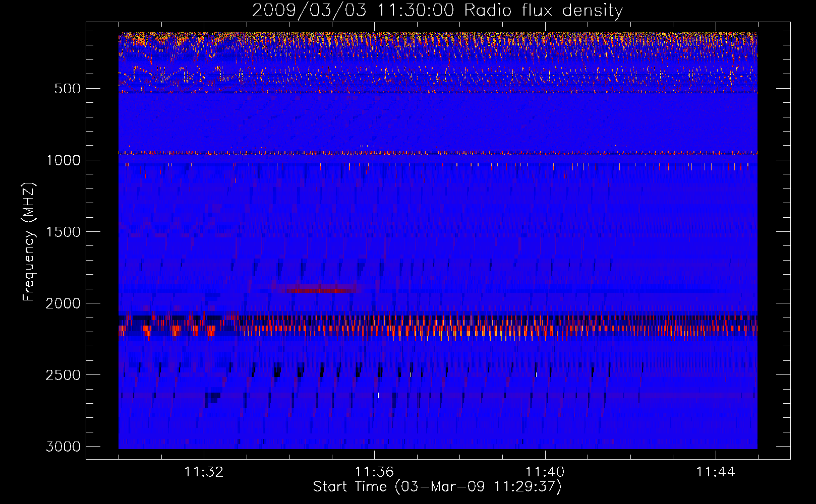Click the 1500 frequency axis label
Viewport: 816px width, 504px height.
click(x=63, y=232)
